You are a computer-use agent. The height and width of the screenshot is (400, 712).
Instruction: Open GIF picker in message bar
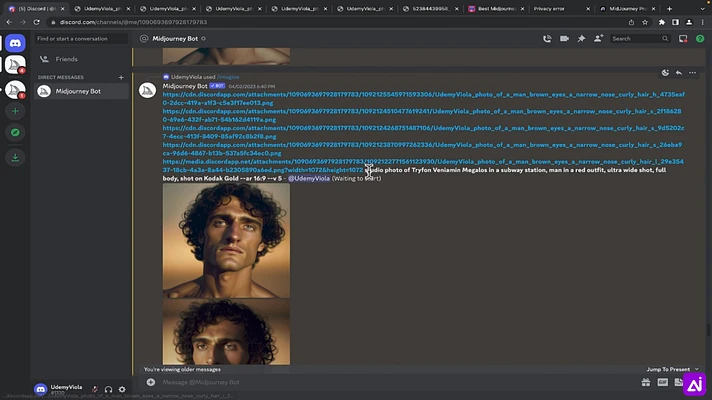click(663, 383)
